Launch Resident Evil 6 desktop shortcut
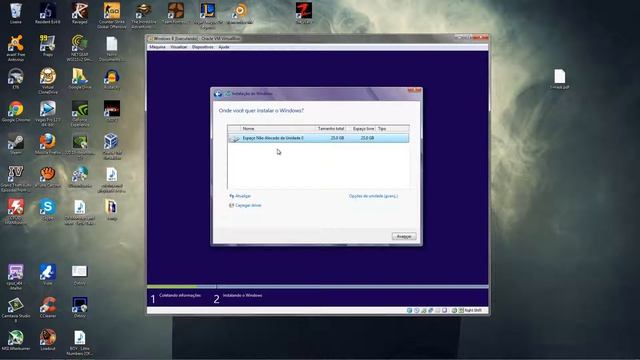This screenshot has height=360, width=640. pyautogui.click(x=47, y=13)
